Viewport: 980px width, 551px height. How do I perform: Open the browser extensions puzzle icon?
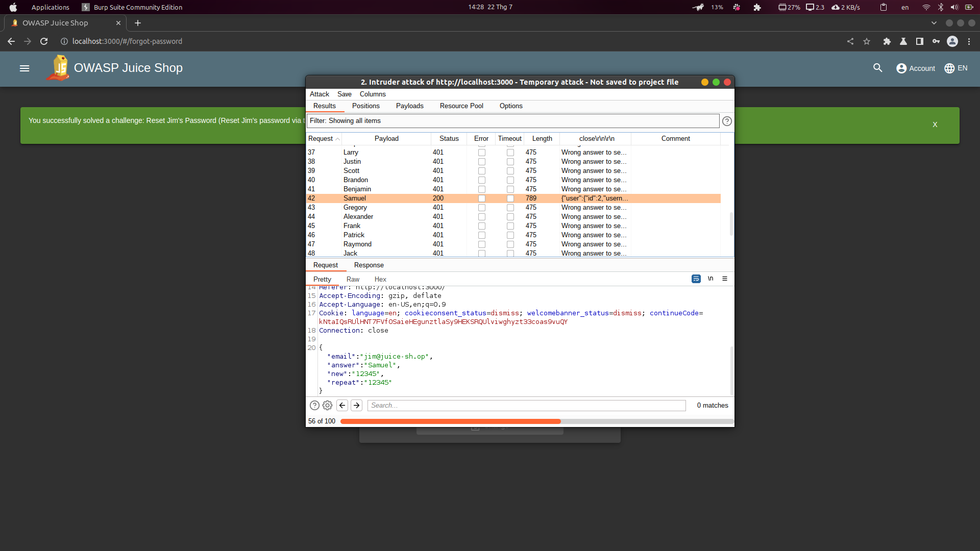click(887, 41)
